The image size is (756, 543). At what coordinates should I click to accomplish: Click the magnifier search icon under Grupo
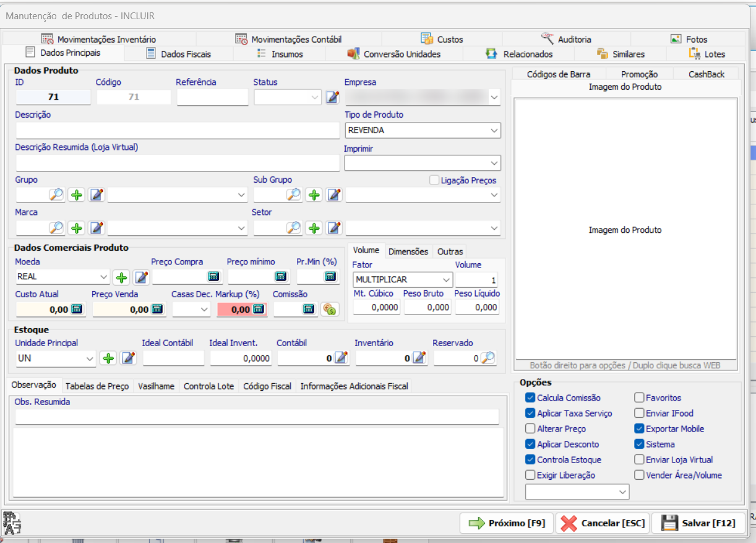[56, 195]
